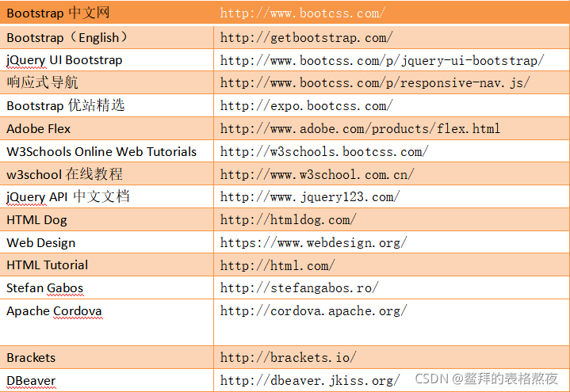
Task: Open the http://www.w3school.com.cn/ URL
Action: click(x=317, y=175)
